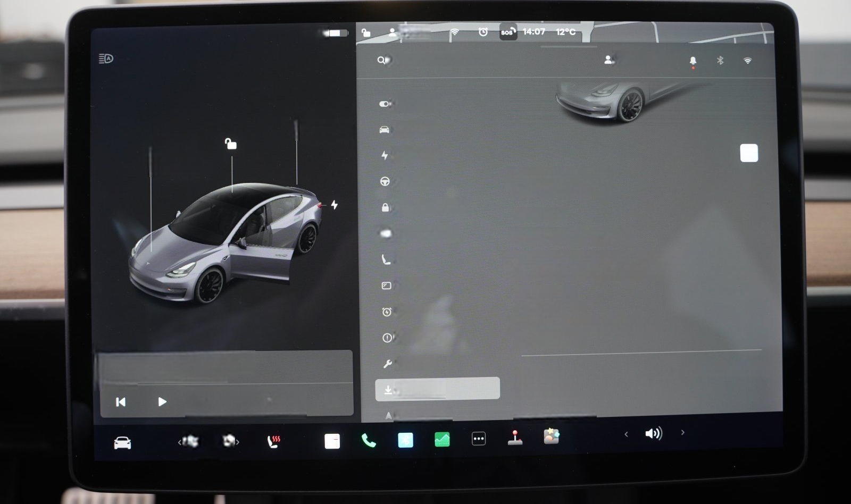
Task: Open Wi-Fi settings in settings header
Action: 747,61
